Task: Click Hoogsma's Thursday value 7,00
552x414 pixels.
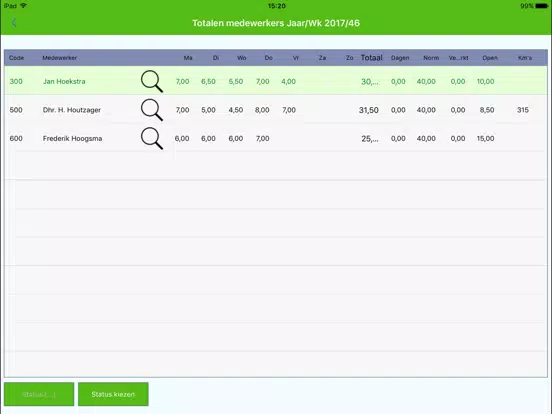Action: click(263, 138)
